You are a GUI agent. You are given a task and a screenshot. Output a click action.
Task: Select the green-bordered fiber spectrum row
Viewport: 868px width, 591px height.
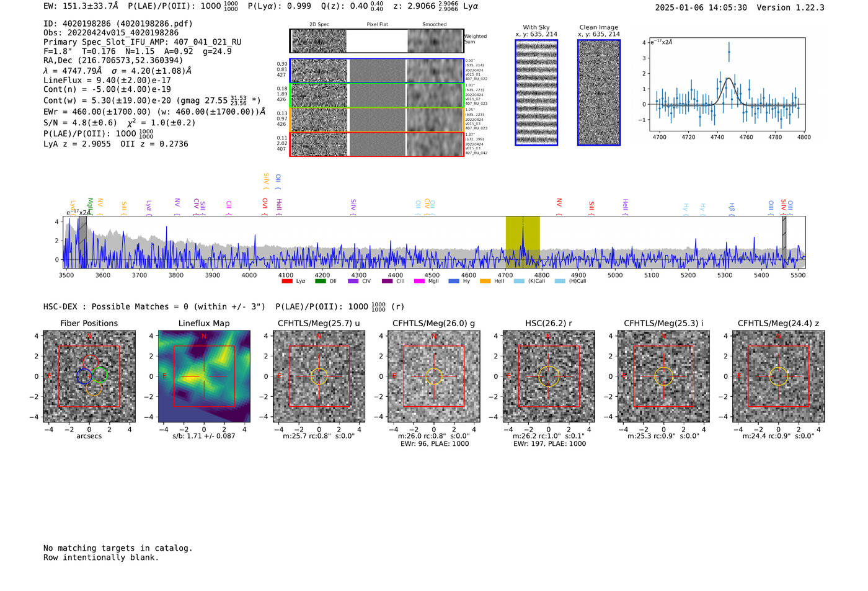376,96
